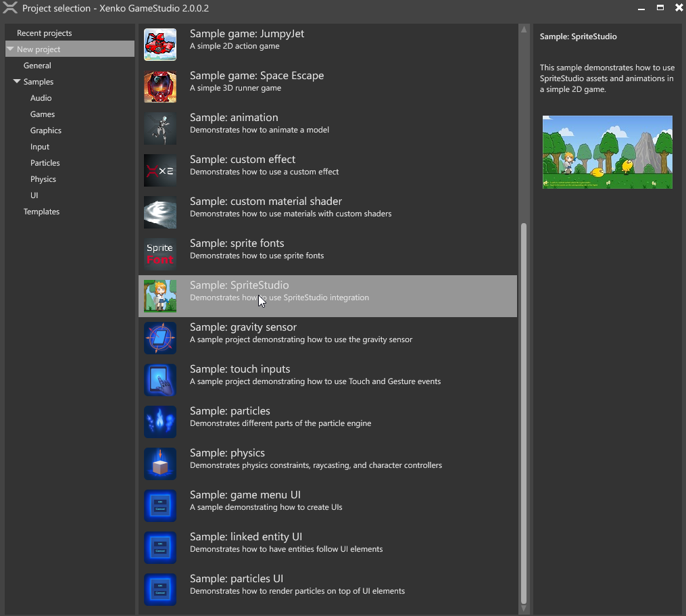Click the particles UI sample icon
686x616 pixels.
coord(160,590)
